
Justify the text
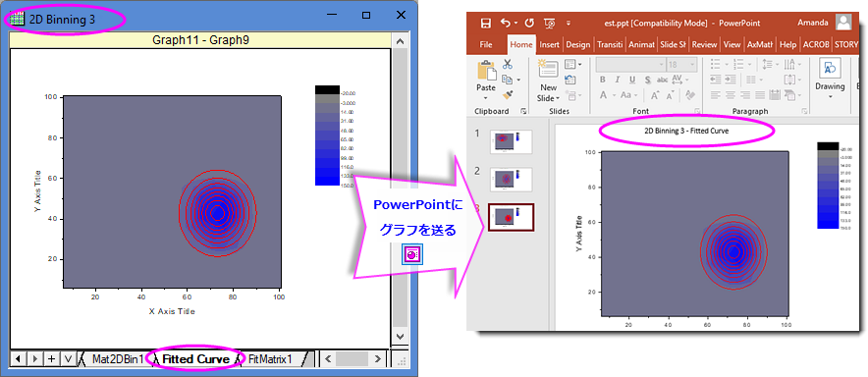[760, 95]
